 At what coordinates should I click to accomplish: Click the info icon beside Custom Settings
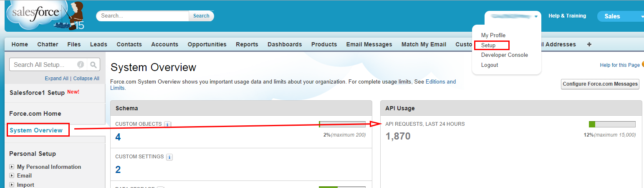[x=169, y=157]
